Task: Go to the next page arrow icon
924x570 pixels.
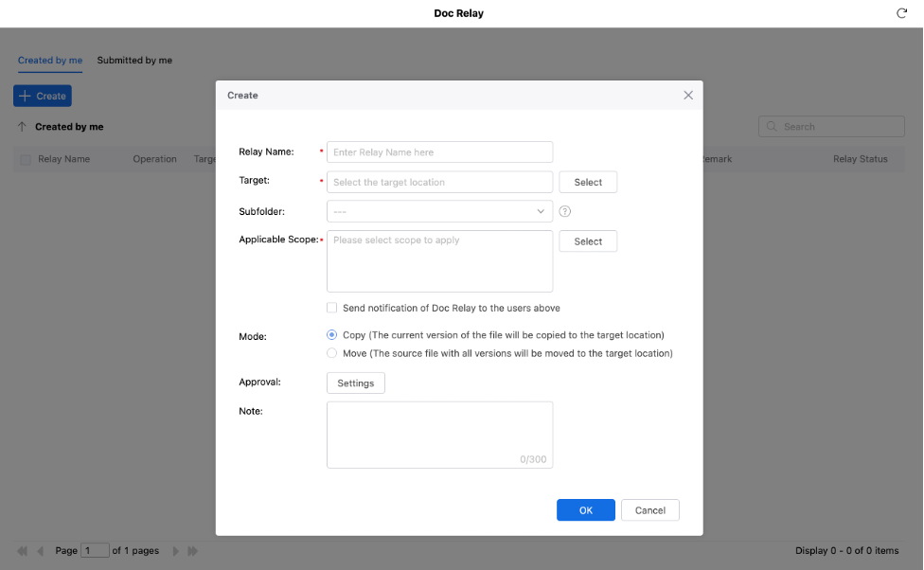Action: [x=175, y=551]
